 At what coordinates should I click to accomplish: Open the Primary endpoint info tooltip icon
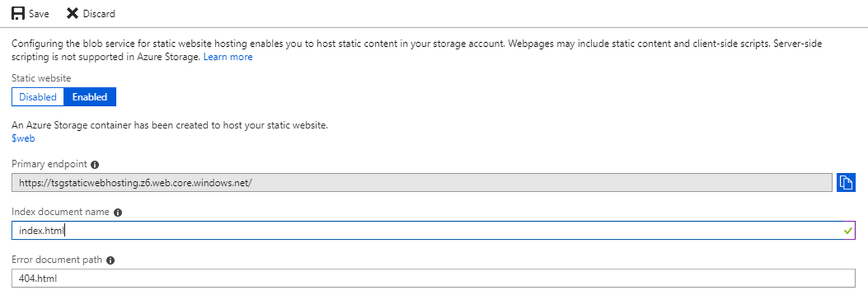pyautogui.click(x=95, y=165)
